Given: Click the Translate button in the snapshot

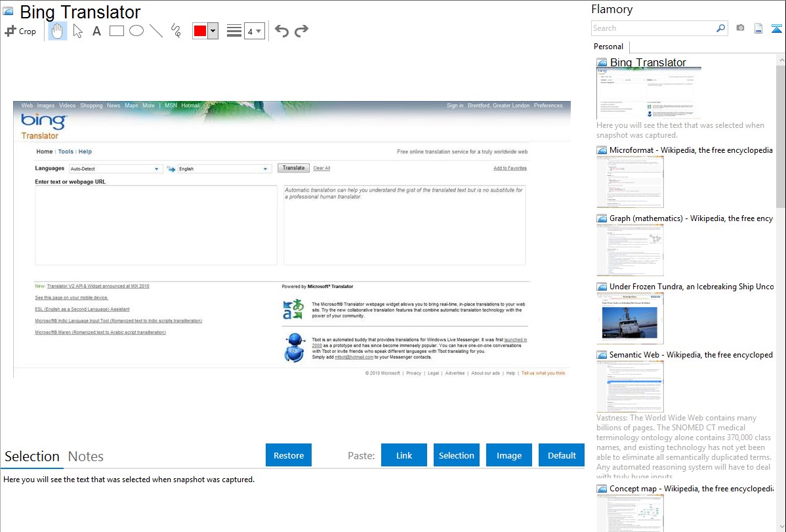Looking at the screenshot, I should click(293, 168).
